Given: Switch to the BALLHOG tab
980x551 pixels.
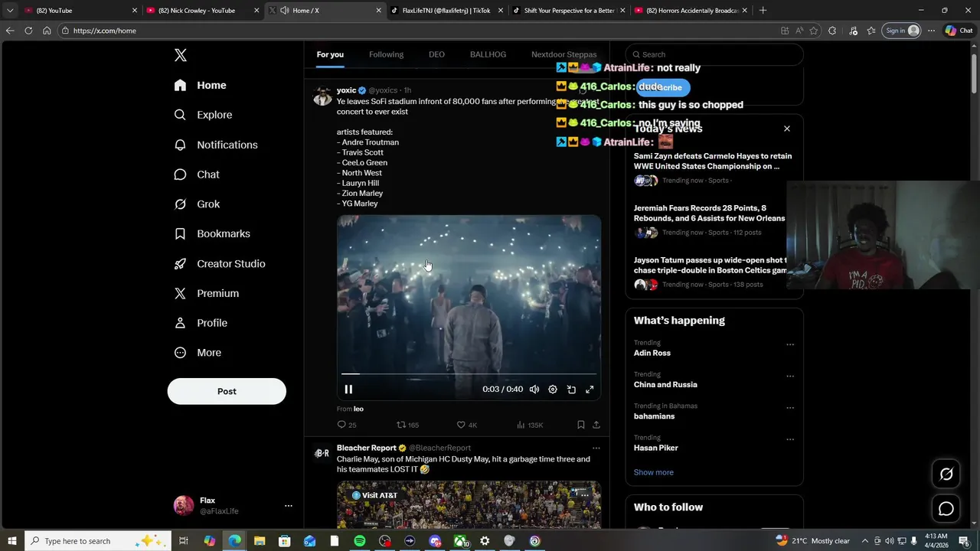Looking at the screenshot, I should pos(488,54).
